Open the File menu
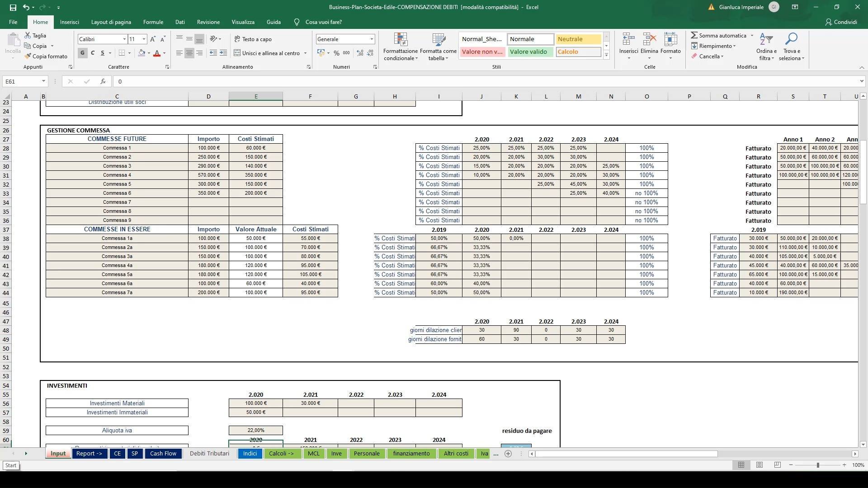868x488 pixels. click(13, 22)
